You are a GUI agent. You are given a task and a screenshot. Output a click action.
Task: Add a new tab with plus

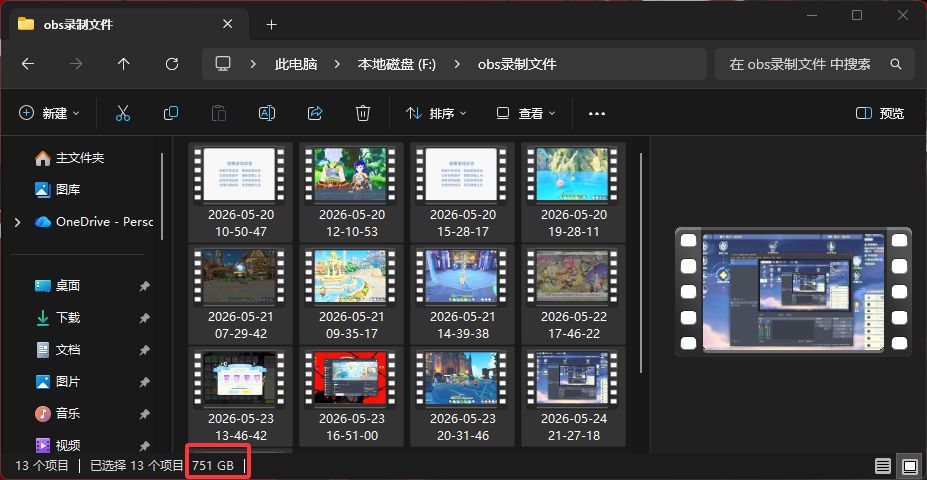(271, 24)
